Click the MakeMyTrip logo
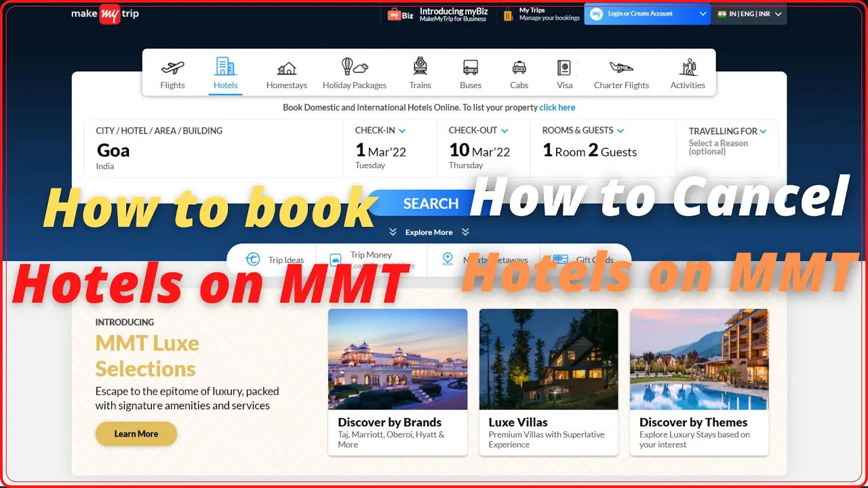 tap(105, 14)
